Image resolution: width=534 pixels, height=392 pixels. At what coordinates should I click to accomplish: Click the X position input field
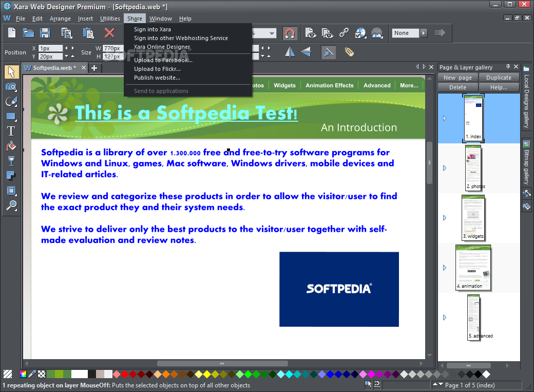[x=50, y=48]
